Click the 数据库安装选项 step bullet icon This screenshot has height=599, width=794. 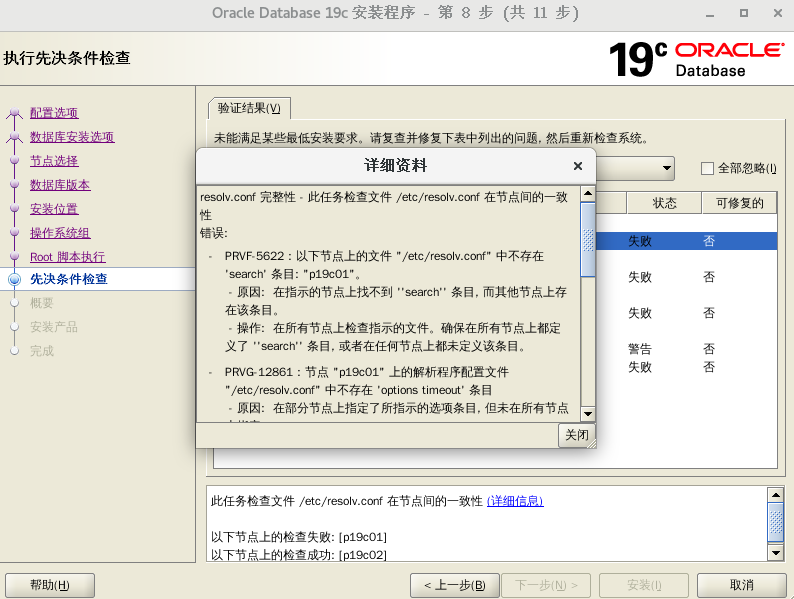(15, 136)
